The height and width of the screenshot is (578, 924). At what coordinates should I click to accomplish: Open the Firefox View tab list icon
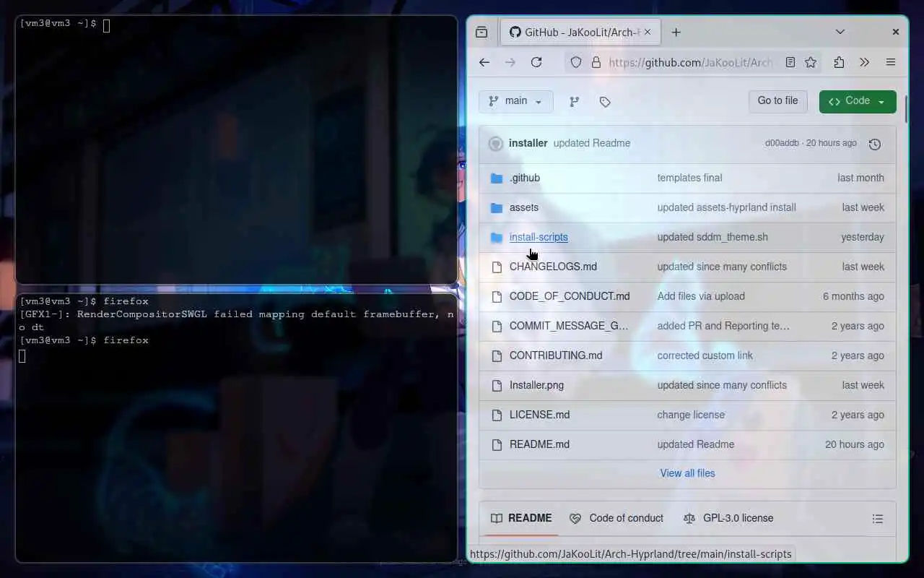481,32
